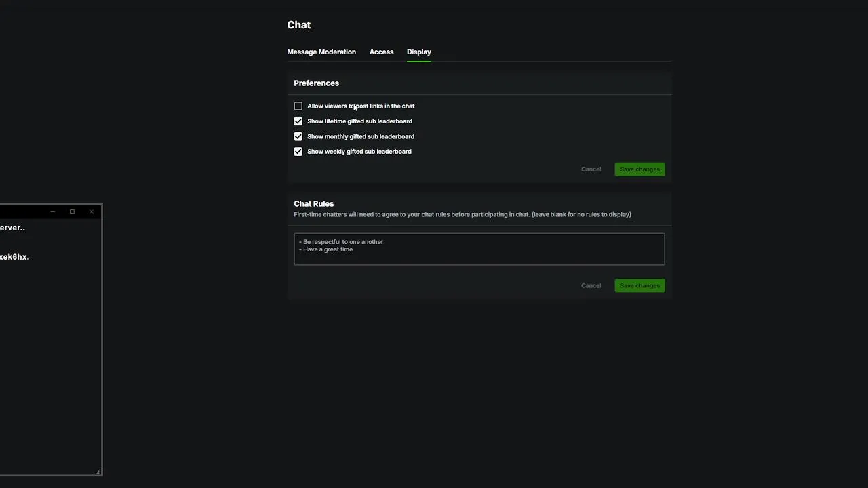
Task: Click inside the chat rules text box
Action: [479, 249]
